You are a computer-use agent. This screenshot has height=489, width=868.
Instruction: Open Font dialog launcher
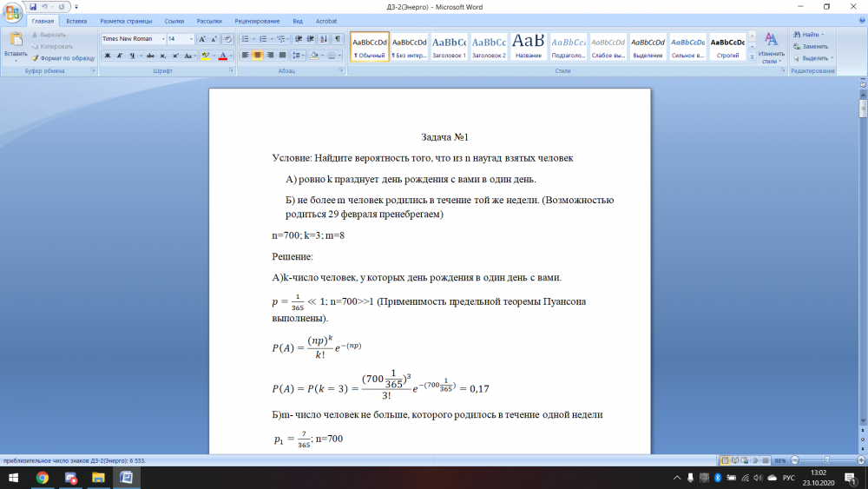click(231, 71)
